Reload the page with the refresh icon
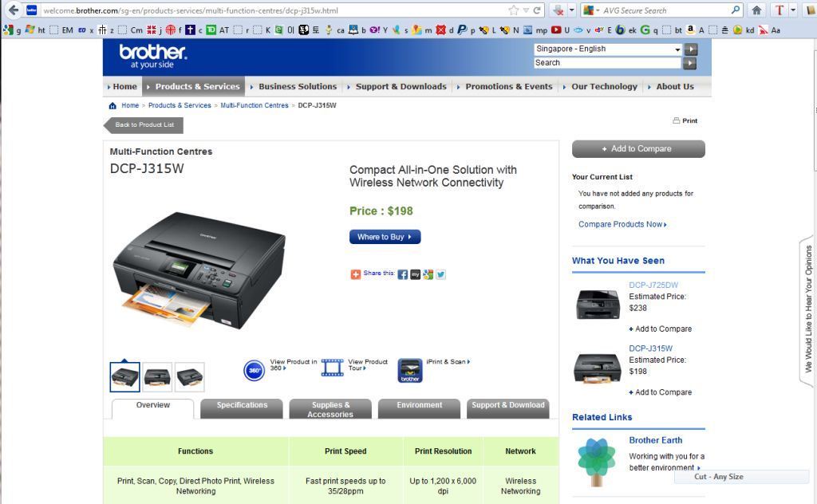The width and height of the screenshot is (817, 504). (537, 10)
